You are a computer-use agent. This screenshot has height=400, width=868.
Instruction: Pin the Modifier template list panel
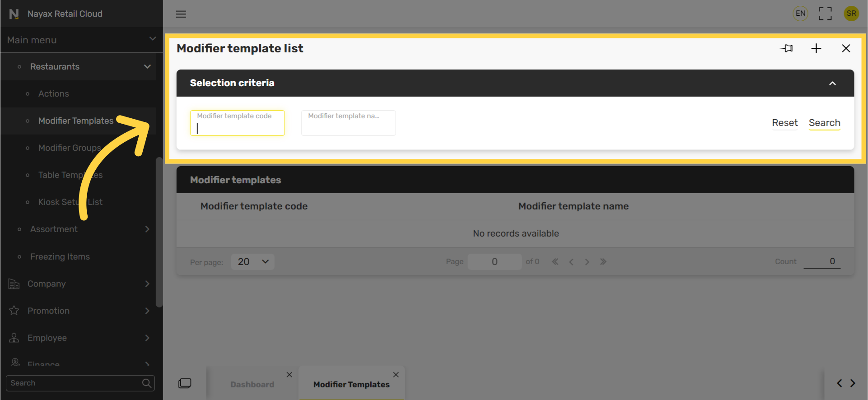pyautogui.click(x=787, y=48)
